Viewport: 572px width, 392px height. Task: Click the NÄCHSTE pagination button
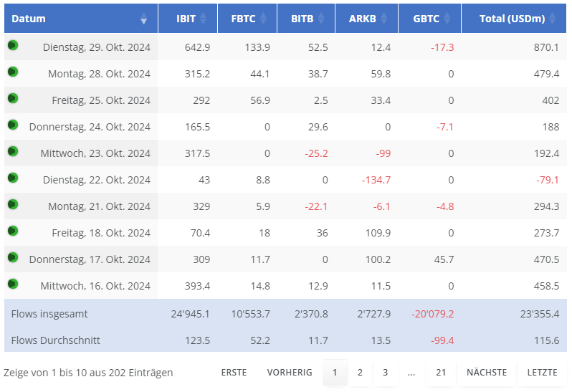click(486, 373)
